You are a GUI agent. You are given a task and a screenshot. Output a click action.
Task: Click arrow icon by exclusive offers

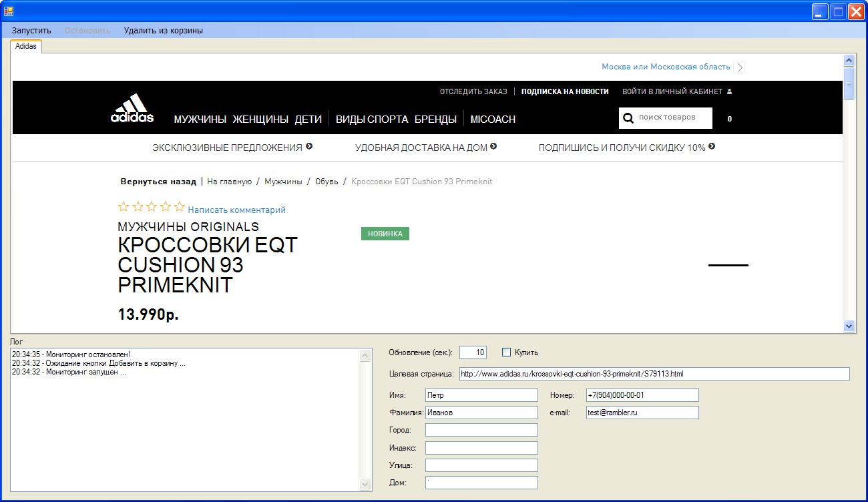click(x=309, y=147)
